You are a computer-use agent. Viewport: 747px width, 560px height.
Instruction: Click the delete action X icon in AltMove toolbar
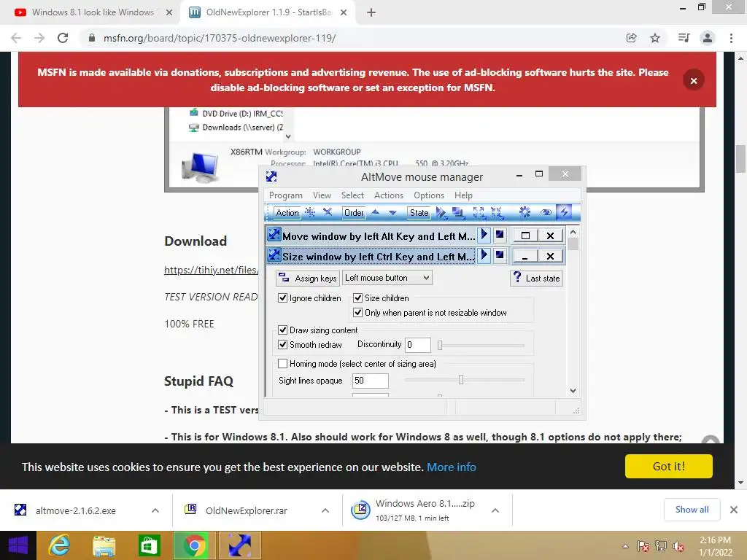tap(328, 212)
